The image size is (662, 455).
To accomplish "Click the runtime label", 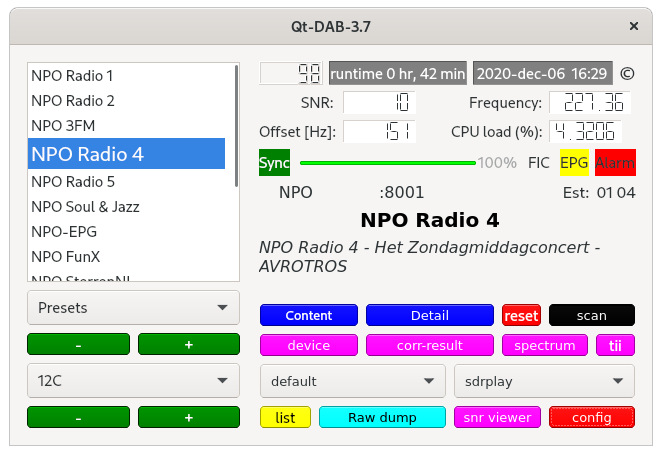I will (x=398, y=73).
